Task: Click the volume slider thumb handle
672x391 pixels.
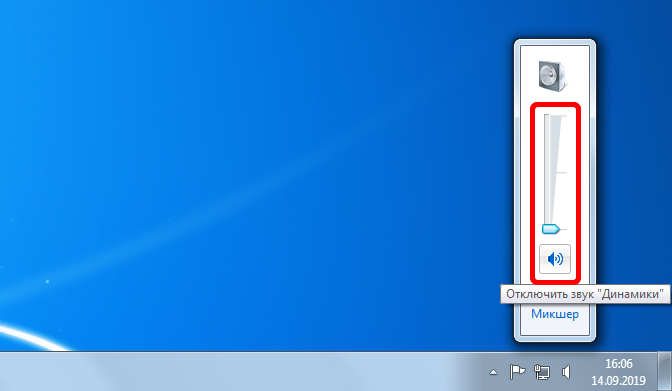Action: (x=551, y=229)
